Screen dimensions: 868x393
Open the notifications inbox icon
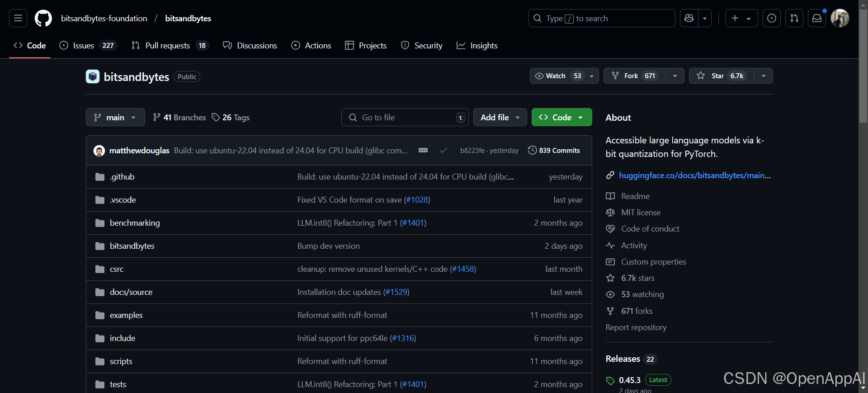pyautogui.click(x=817, y=18)
